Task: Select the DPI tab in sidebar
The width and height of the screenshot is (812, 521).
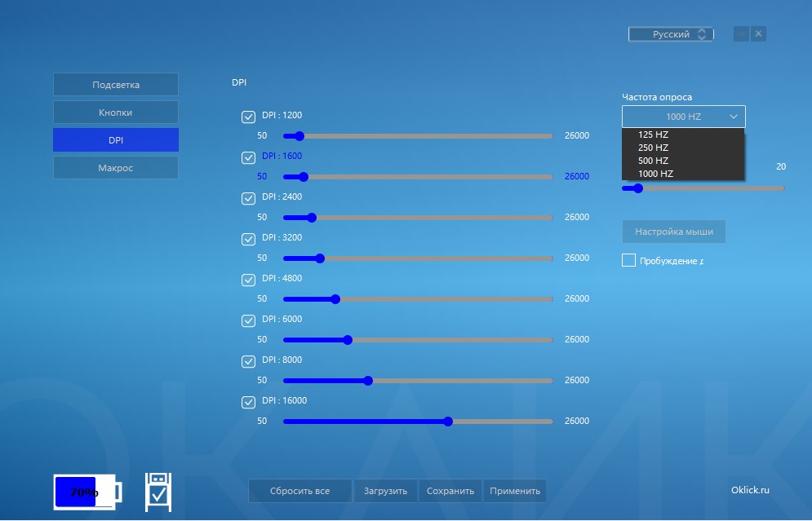Action: click(116, 140)
